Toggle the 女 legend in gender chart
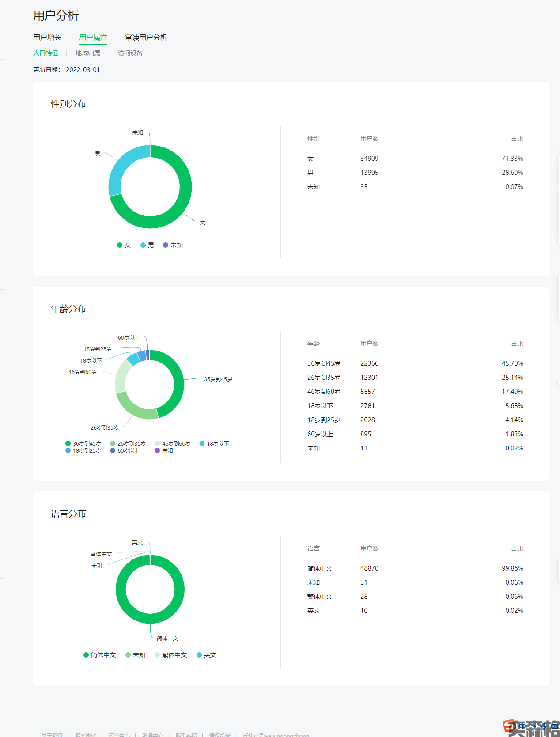 [x=124, y=245]
